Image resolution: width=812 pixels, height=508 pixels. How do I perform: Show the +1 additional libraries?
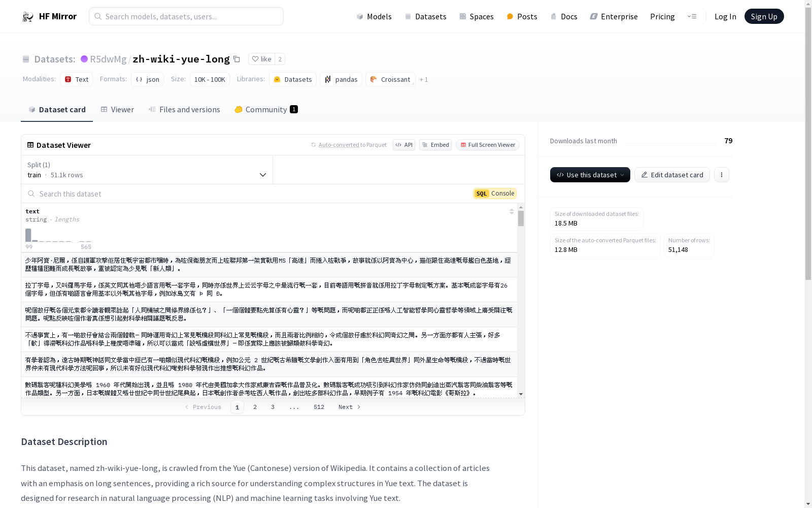(x=424, y=79)
